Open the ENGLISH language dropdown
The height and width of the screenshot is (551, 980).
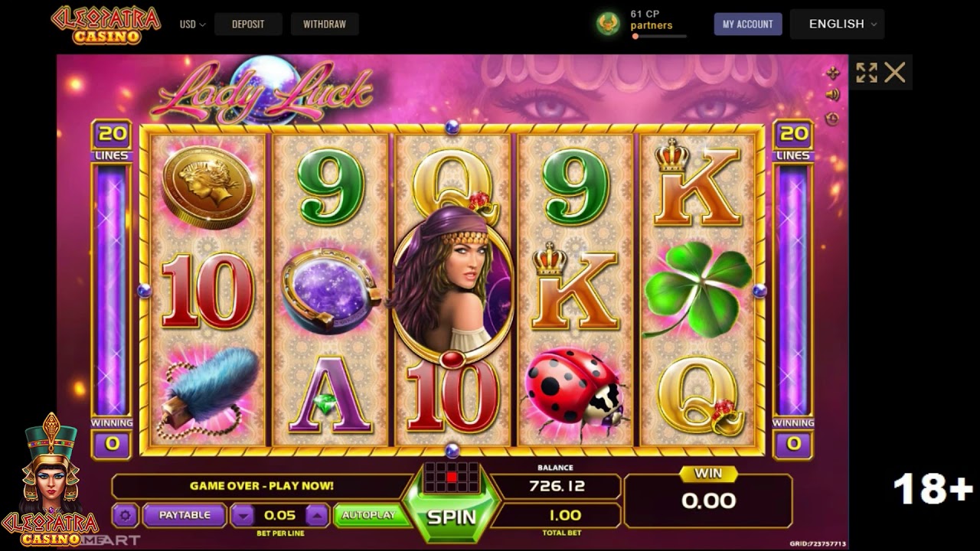837,24
